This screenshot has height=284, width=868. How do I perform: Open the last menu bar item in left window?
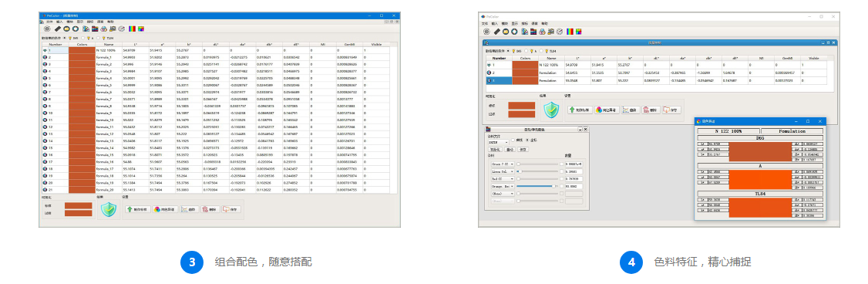point(110,22)
